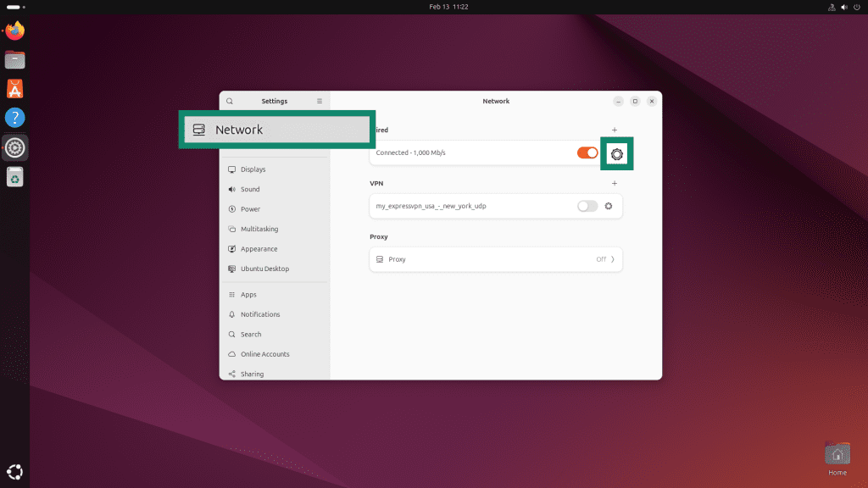Select Network in the Settings sidebar
This screenshot has height=488, width=868.
click(x=277, y=130)
